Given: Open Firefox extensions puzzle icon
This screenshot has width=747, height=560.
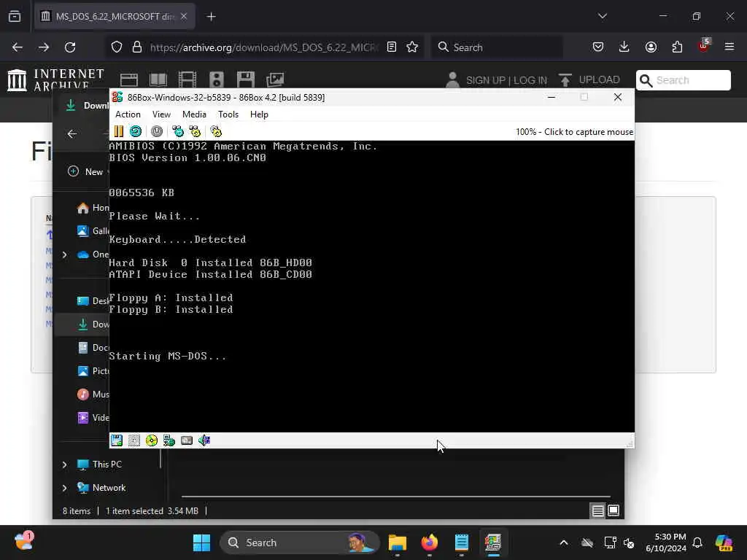Looking at the screenshot, I should pos(677,47).
